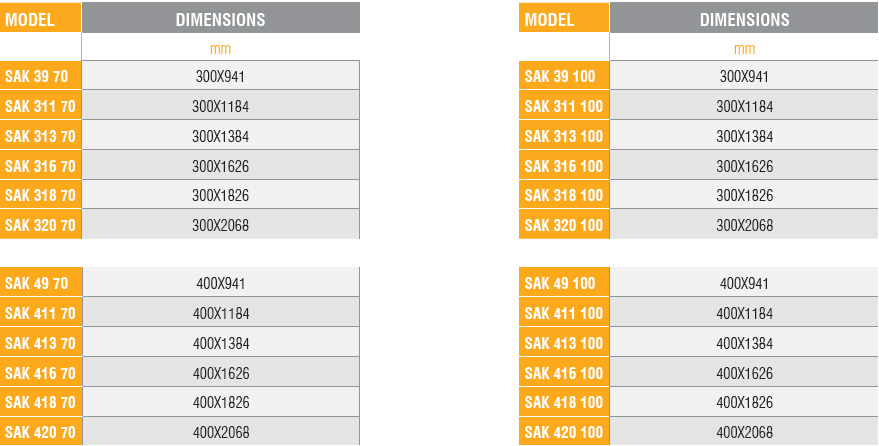Click the SAK 420 100 model cell
Viewport: 879px width, 446px height.
click(564, 431)
